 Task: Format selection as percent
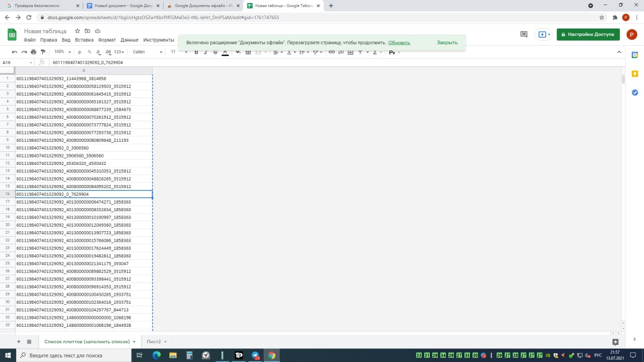[x=90, y=52]
